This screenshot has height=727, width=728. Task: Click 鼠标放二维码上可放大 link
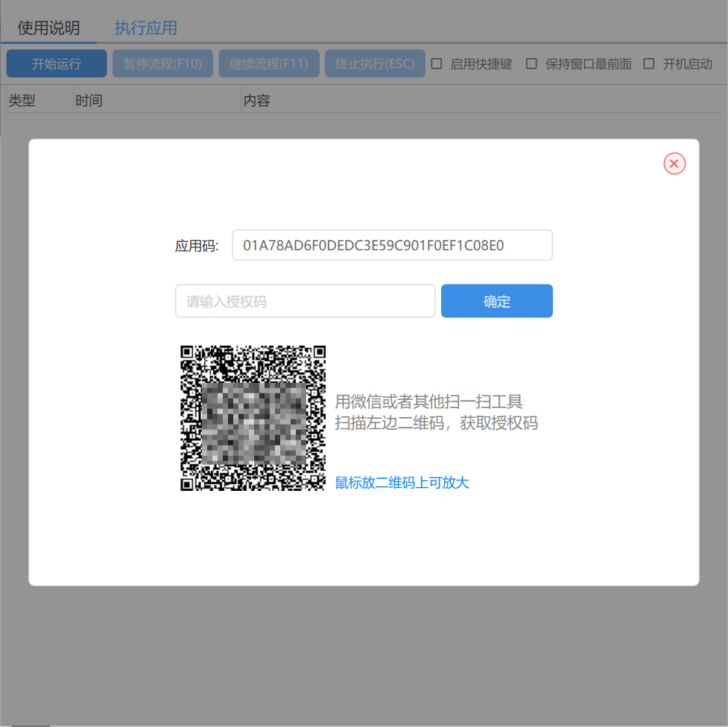(x=402, y=483)
